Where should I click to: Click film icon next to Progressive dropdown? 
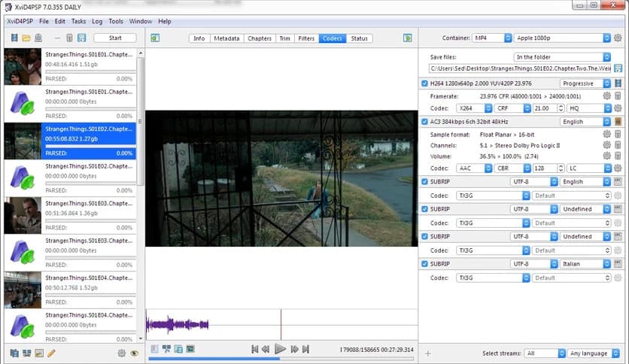point(618,83)
